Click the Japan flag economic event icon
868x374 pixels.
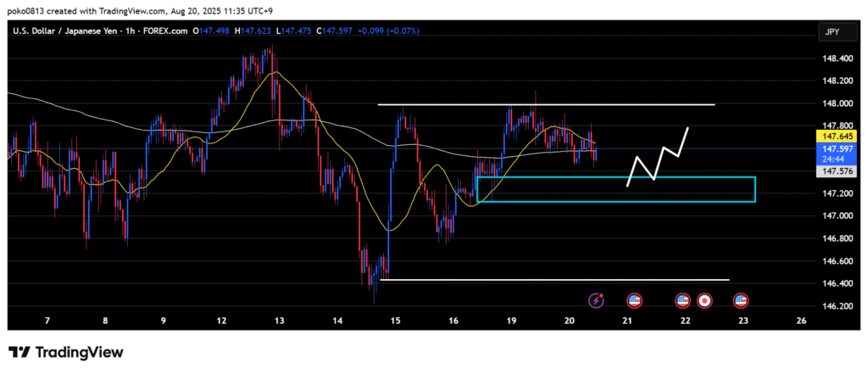(704, 299)
